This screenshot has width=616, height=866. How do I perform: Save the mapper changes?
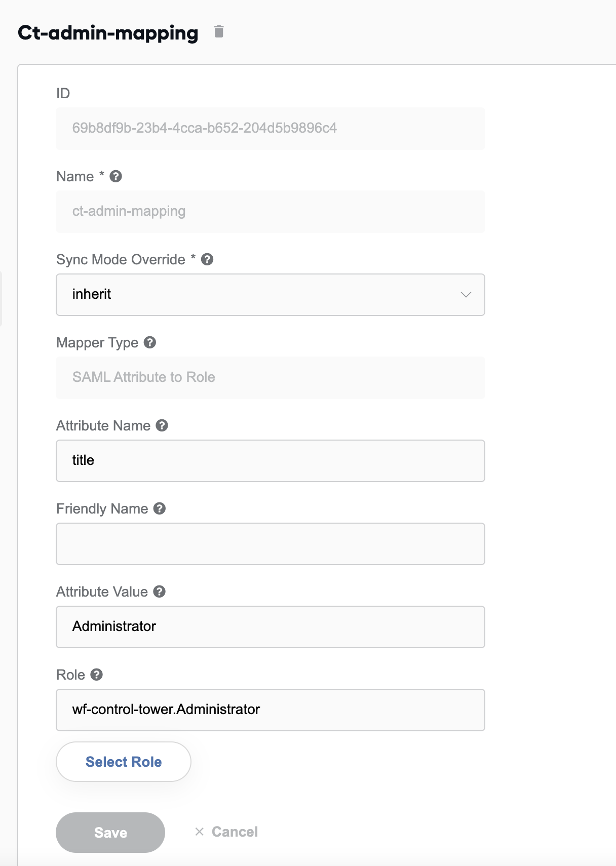[110, 833]
